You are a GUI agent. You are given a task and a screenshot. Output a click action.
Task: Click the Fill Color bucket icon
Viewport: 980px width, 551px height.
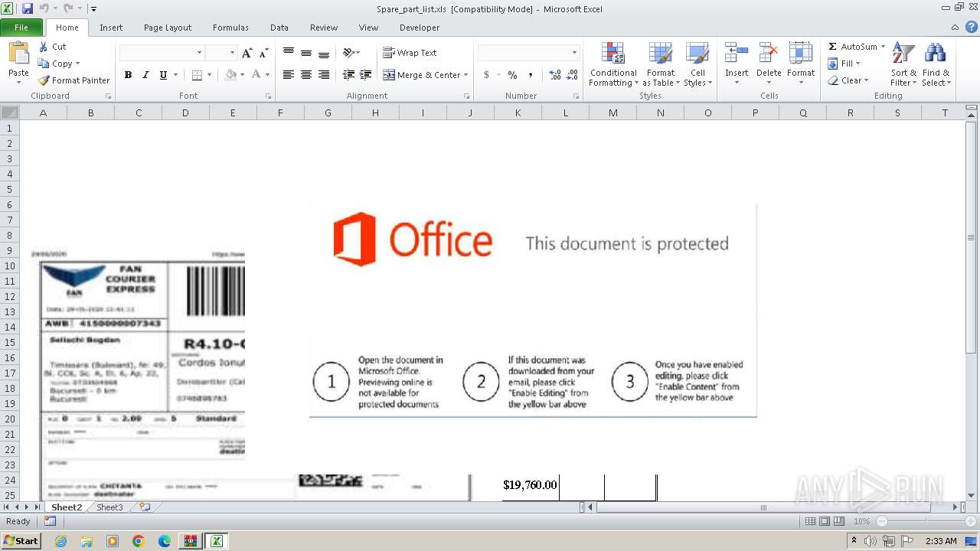[x=230, y=75]
